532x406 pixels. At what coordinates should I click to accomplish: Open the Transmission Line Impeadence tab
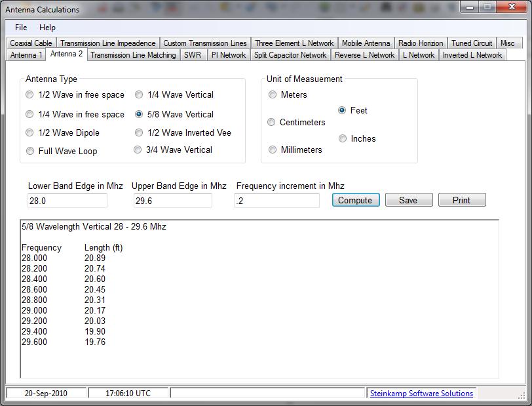coord(108,43)
